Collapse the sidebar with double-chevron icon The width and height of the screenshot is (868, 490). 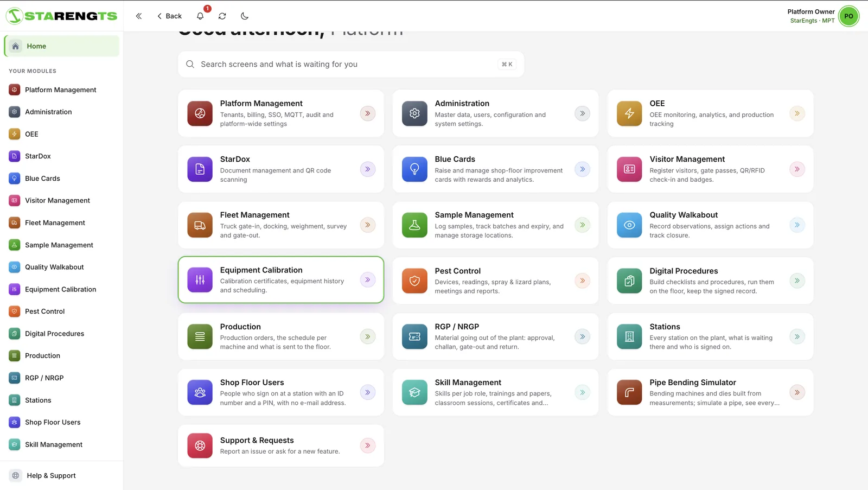pyautogui.click(x=139, y=16)
